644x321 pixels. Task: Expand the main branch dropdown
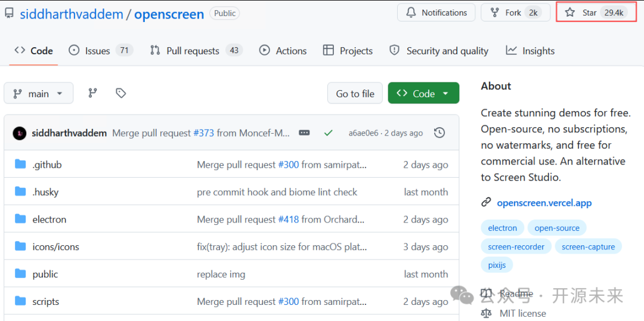[x=39, y=93]
